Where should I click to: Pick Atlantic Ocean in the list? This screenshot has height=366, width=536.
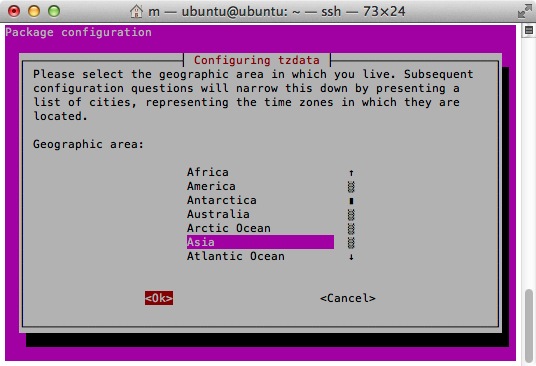[236, 256]
